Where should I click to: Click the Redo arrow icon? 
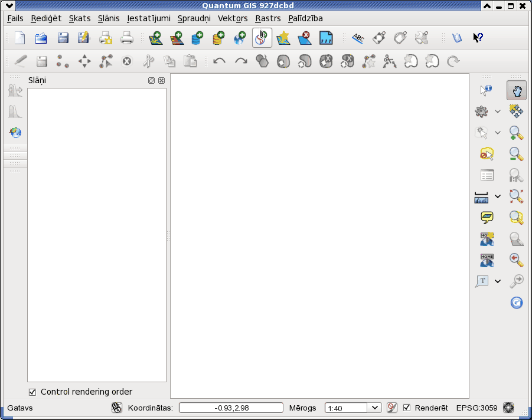241,61
